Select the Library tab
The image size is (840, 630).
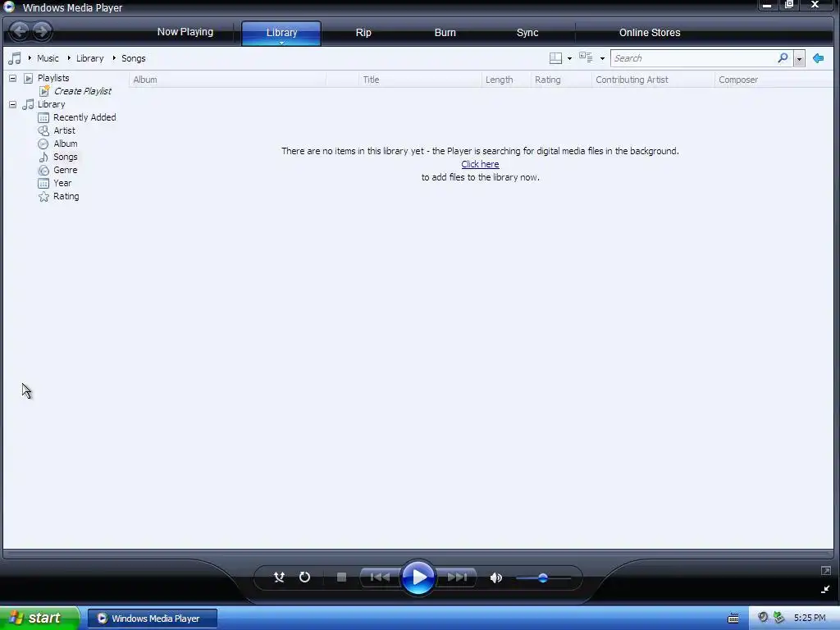pos(281,32)
